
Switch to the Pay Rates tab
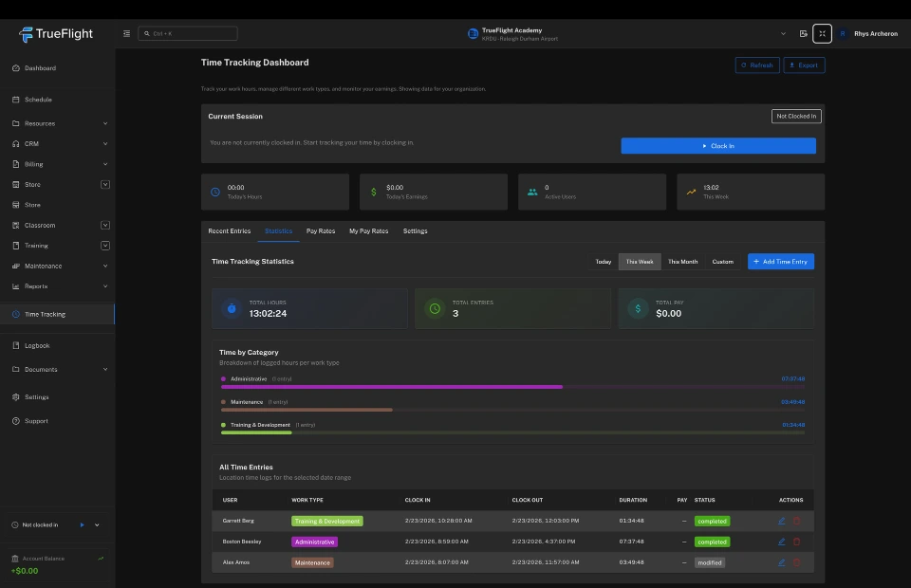point(320,231)
